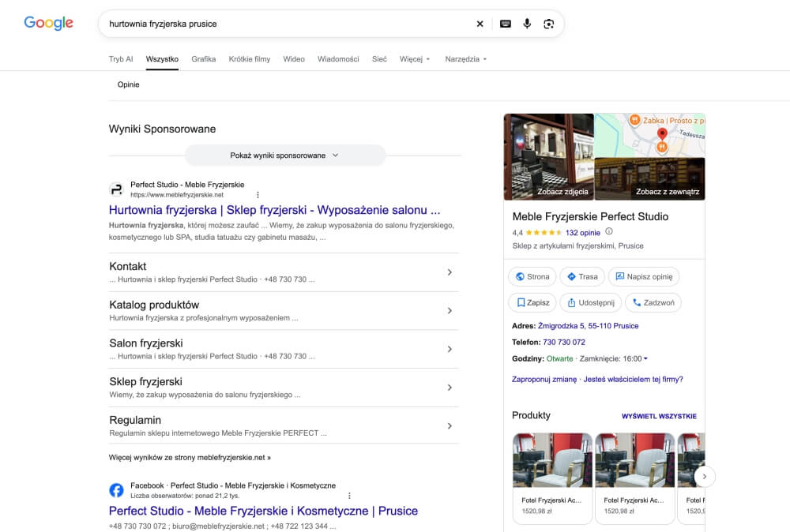790x532 pixels.
Task: Call the business using Zadzwoń
Action: pyautogui.click(x=653, y=302)
